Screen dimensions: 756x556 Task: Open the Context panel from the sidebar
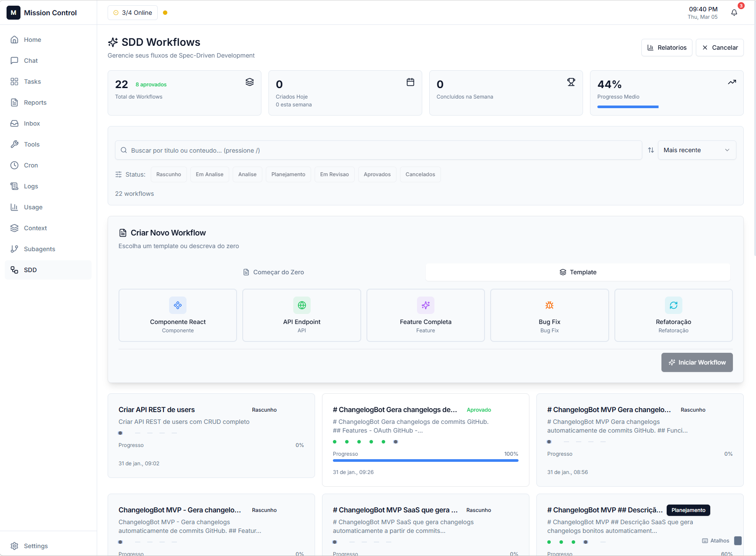[x=35, y=228]
